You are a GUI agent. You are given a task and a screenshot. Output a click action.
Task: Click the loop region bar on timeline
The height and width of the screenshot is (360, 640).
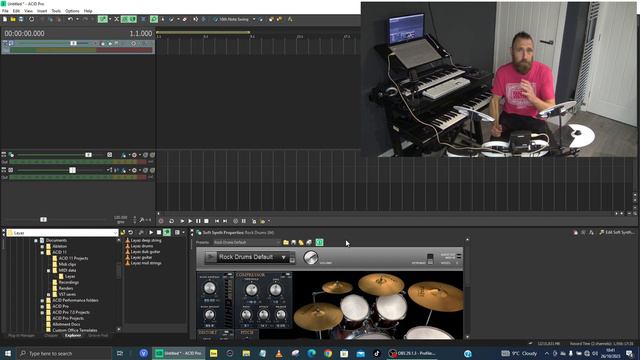[203, 32]
